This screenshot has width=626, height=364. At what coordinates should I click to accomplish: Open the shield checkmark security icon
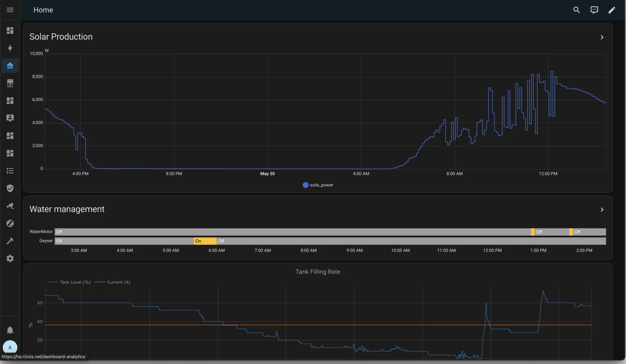[10, 188]
